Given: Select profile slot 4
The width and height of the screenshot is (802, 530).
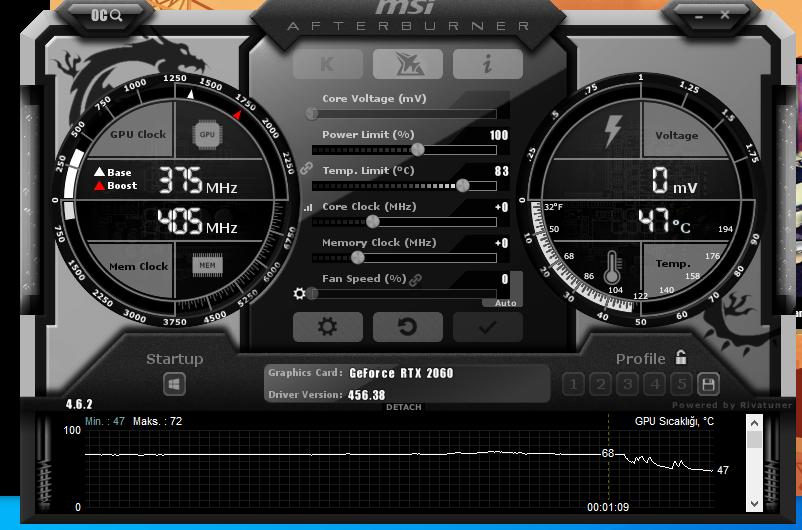Looking at the screenshot, I should pyautogui.click(x=655, y=384).
